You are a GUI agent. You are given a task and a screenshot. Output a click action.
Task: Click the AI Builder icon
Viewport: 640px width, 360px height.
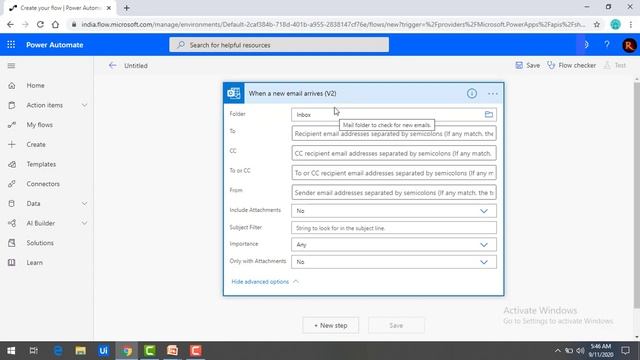click(x=12, y=223)
